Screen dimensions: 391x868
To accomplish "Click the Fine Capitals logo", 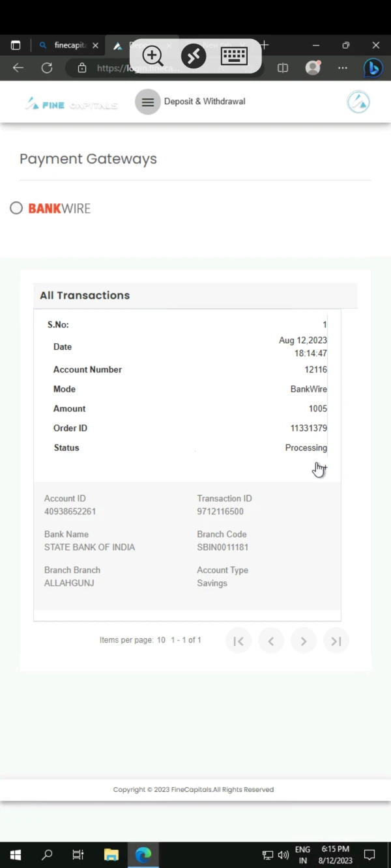I will (x=71, y=104).
